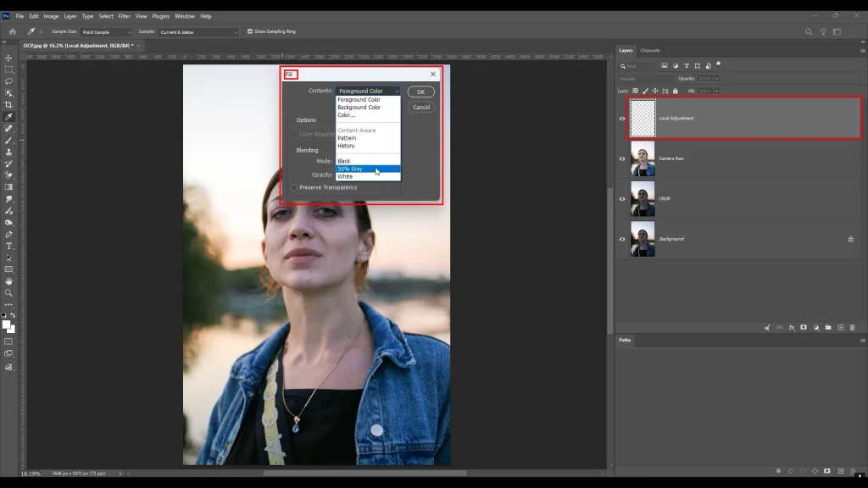Choose 50% Gray from Contents list
Screen dimensions: 868x488
click(368, 169)
